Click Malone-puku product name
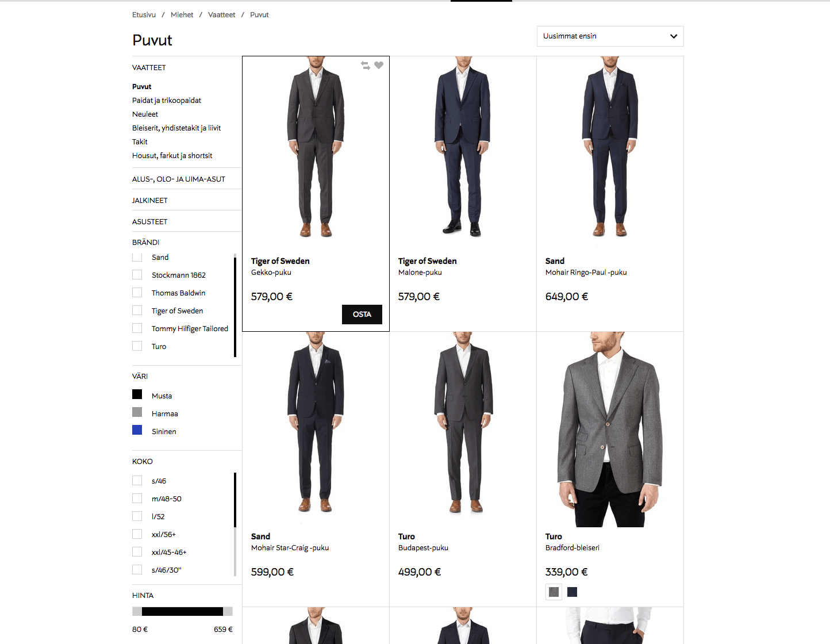This screenshot has height=644, width=830. coord(420,273)
